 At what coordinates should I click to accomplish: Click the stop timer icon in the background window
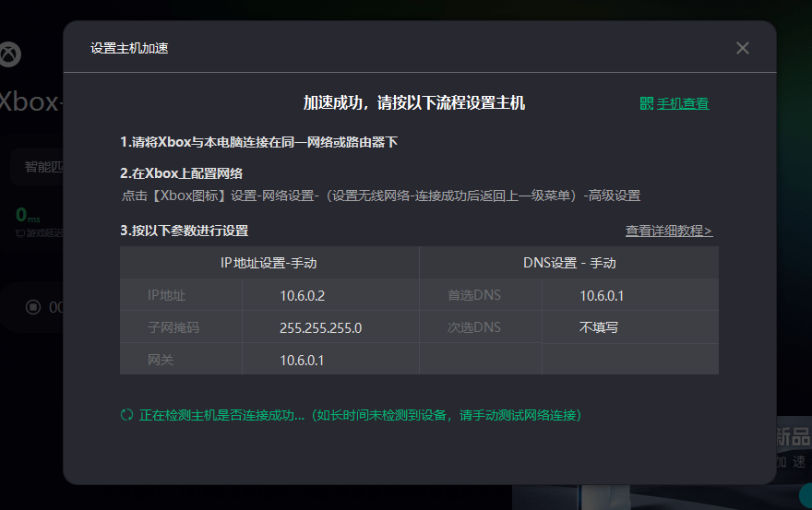(x=33, y=307)
